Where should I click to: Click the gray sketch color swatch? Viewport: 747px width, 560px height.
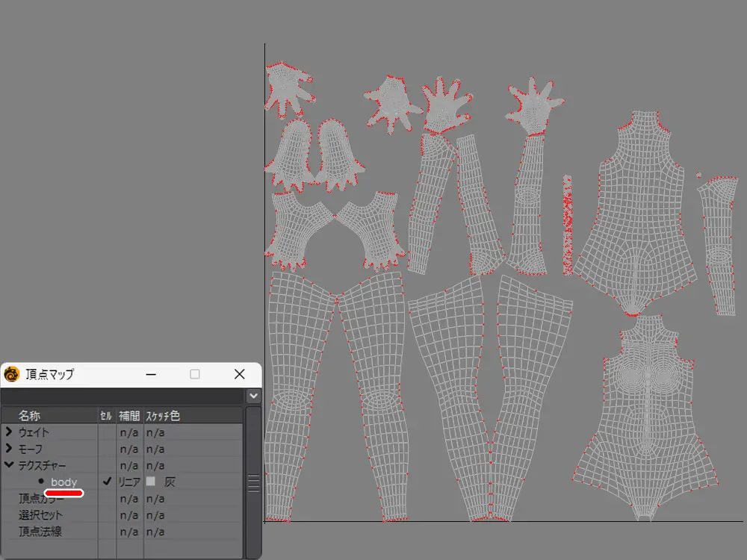[x=151, y=482]
